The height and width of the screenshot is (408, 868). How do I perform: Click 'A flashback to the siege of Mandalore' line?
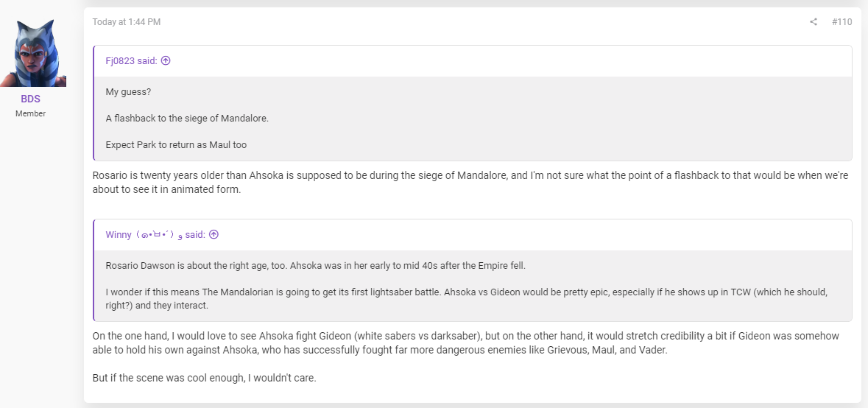pyautogui.click(x=187, y=119)
